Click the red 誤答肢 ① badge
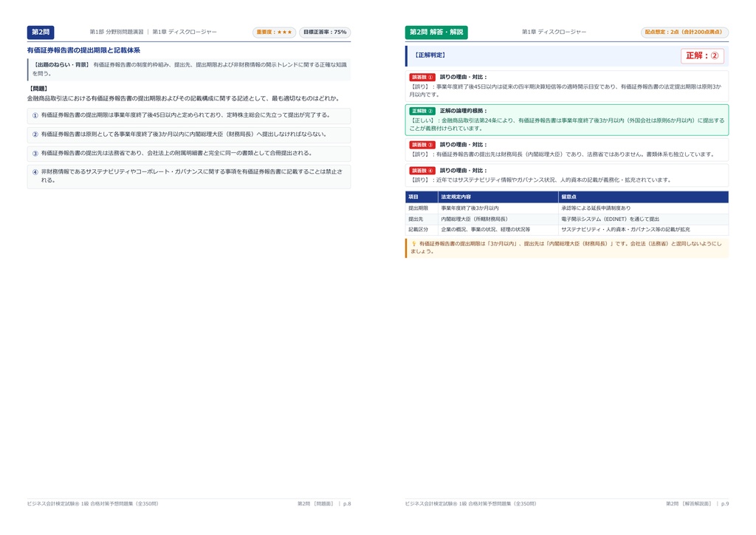The width and height of the screenshot is (756, 535). tap(422, 77)
